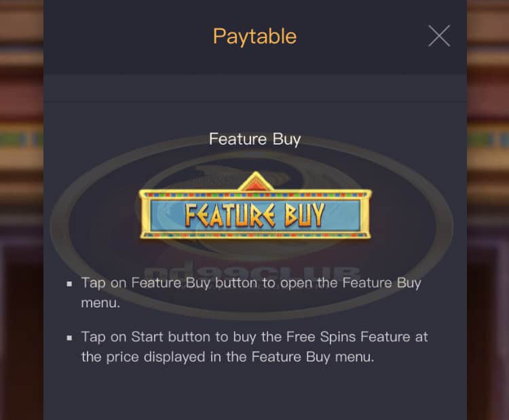Viewport: 509px width, 420px height.
Task: Click the first bullet marker square
Action: (69, 284)
